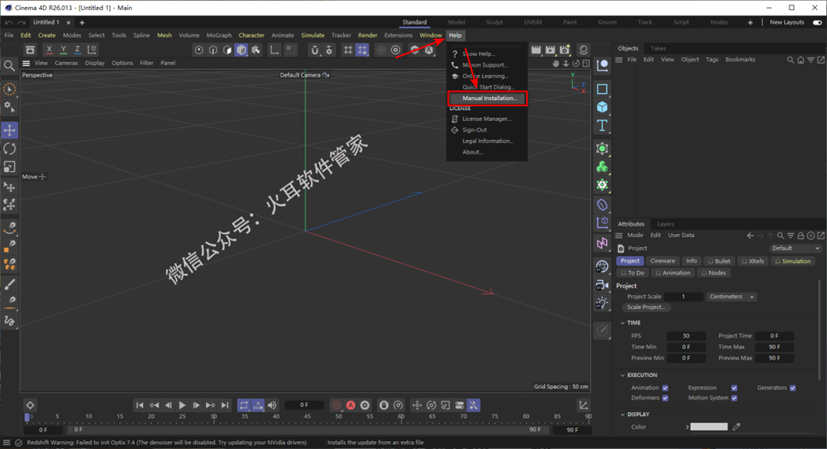Toggle the Generators checkbox
827x449 pixels.
[x=793, y=388]
